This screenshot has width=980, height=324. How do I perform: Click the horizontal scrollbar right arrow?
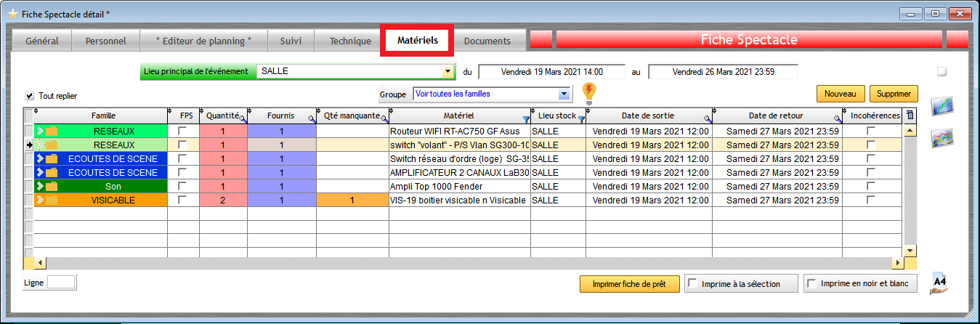coord(898,262)
